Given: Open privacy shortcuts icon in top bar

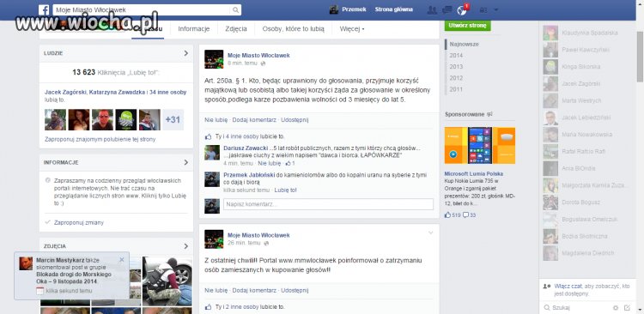Looking at the screenshot, I should pos(483,9).
